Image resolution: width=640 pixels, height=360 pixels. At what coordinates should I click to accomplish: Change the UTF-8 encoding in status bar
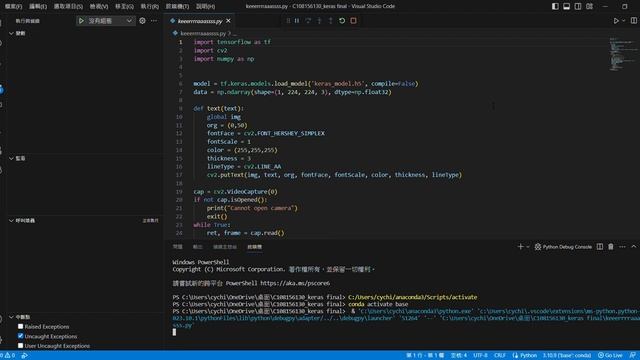point(480,356)
